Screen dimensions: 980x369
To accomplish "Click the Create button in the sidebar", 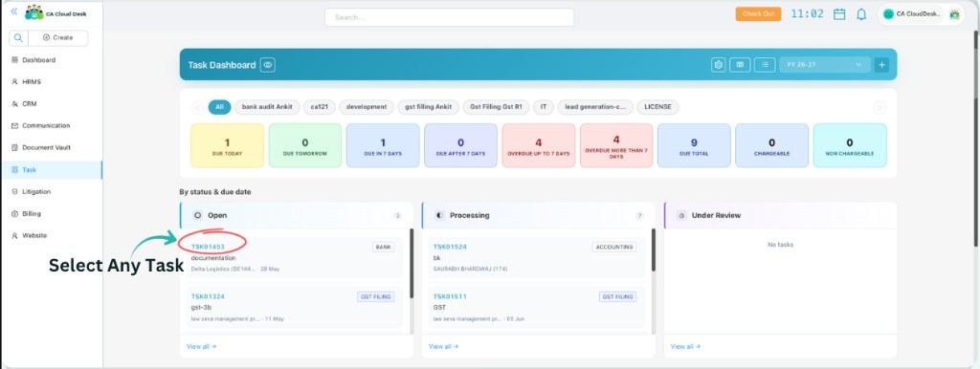I will tap(58, 37).
